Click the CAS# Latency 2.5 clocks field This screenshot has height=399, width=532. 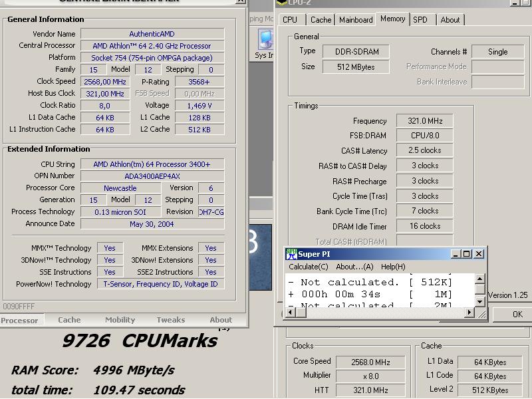[425, 150]
